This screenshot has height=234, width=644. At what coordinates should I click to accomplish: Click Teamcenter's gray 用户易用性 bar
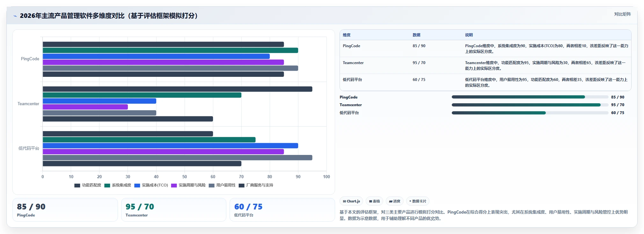(x=99, y=113)
